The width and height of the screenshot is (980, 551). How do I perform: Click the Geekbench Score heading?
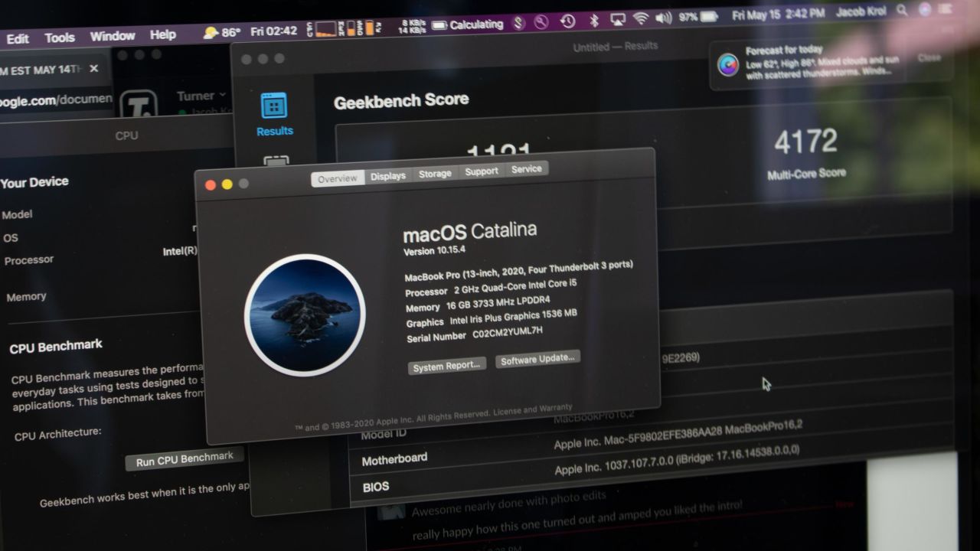tap(401, 101)
